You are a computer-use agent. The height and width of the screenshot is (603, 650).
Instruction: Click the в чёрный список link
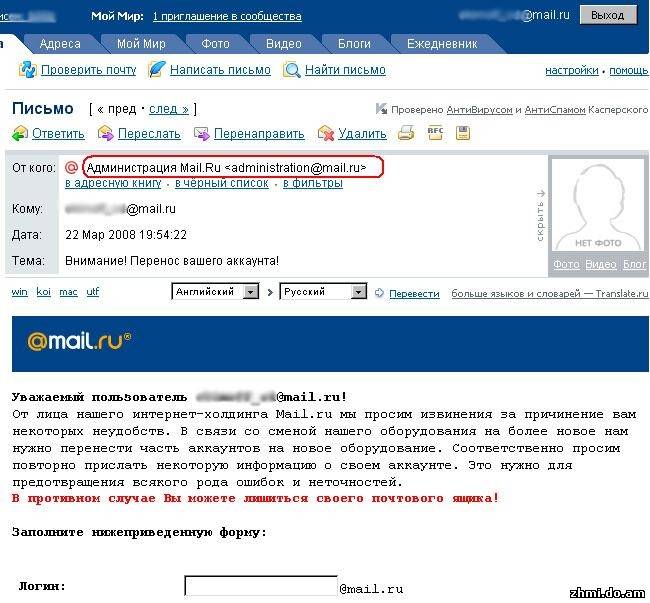coord(222,183)
